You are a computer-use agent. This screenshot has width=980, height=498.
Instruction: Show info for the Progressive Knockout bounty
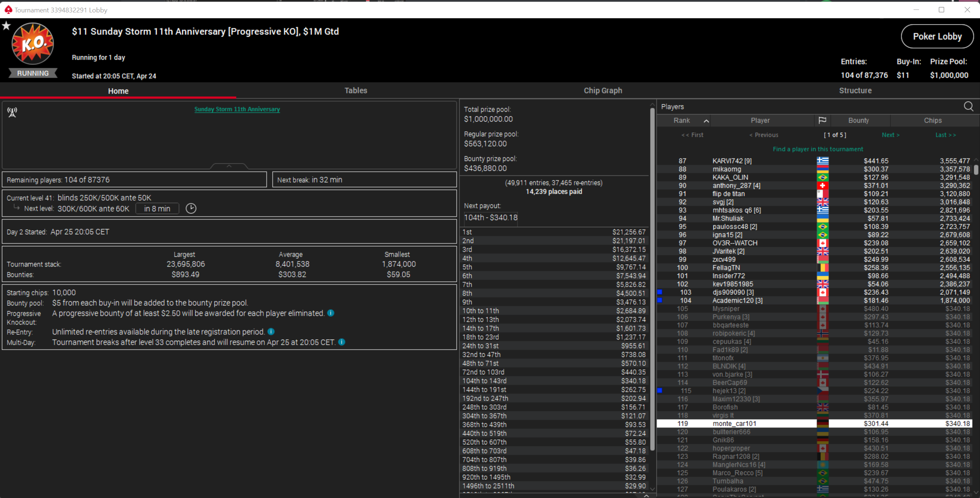(331, 313)
